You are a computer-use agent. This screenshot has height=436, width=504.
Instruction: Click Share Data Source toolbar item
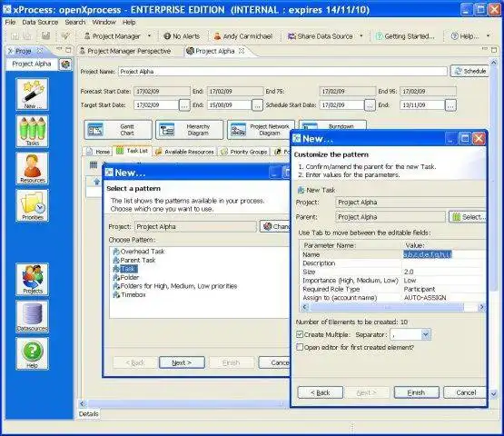[x=321, y=36]
